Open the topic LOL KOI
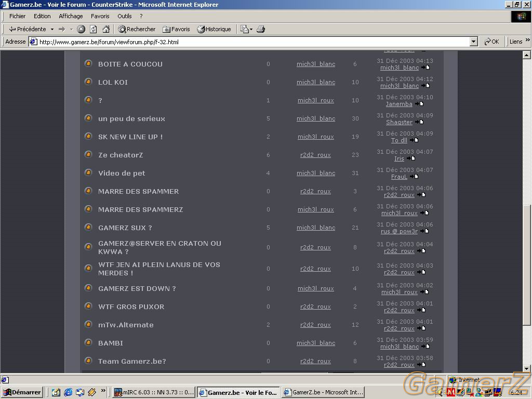This screenshot has width=532, height=399. click(113, 83)
